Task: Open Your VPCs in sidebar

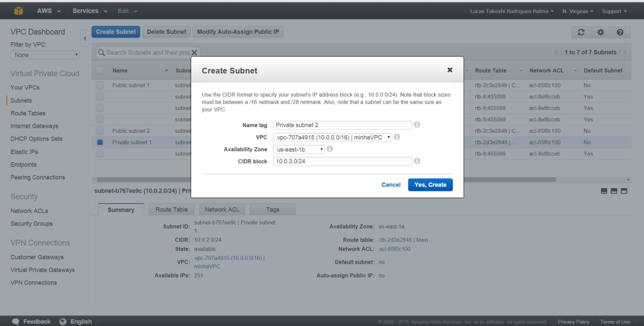Action: [x=25, y=87]
